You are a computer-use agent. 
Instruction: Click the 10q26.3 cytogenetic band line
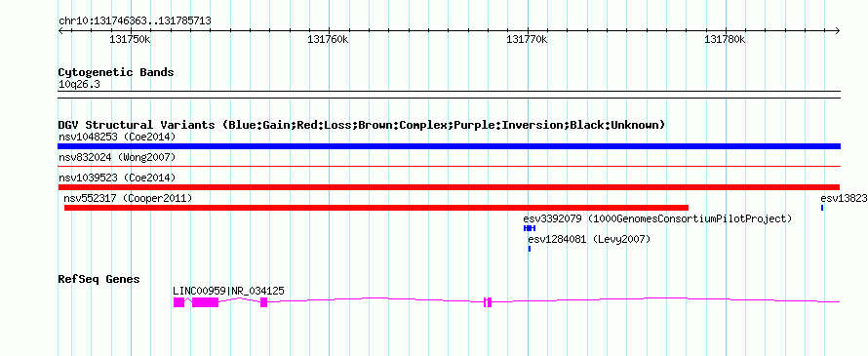(449, 95)
